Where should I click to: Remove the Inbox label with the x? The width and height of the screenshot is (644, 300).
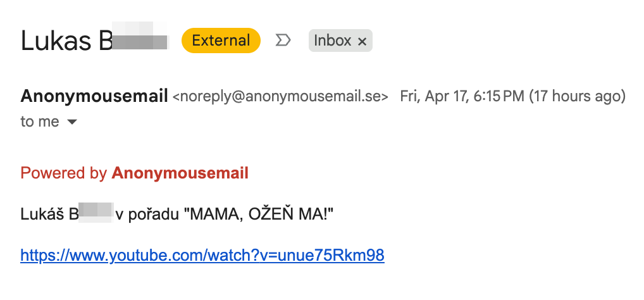[362, 41]
